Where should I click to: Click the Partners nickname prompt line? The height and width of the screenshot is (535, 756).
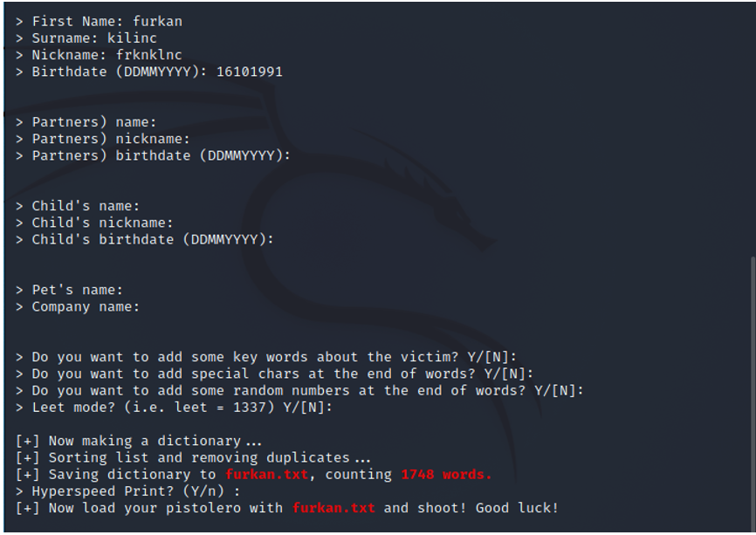click(x=103, y=139)
